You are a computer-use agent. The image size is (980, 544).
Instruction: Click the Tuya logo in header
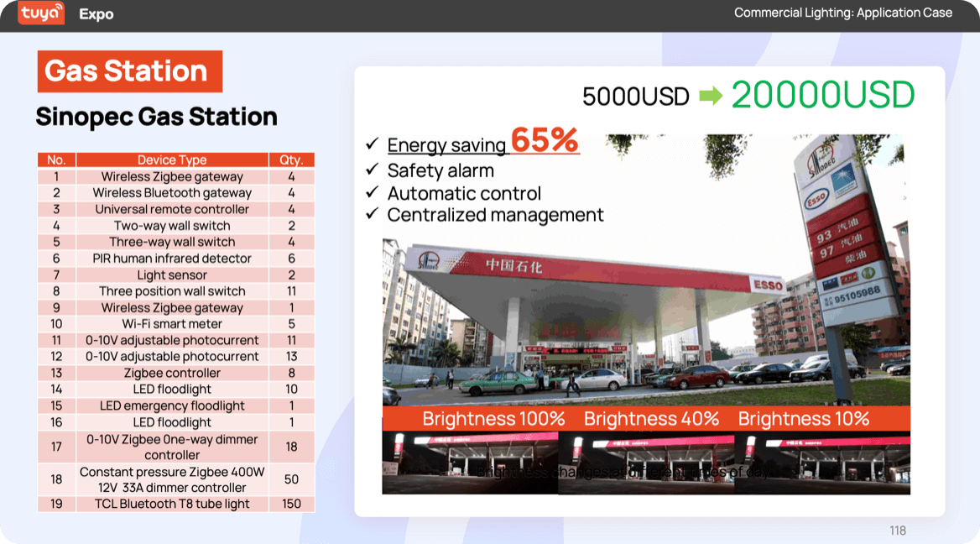tap(40, 13)
